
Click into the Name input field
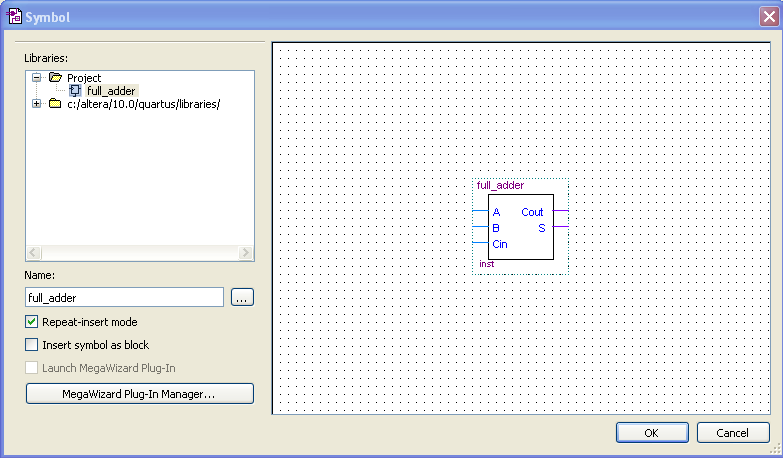(124, 297)
